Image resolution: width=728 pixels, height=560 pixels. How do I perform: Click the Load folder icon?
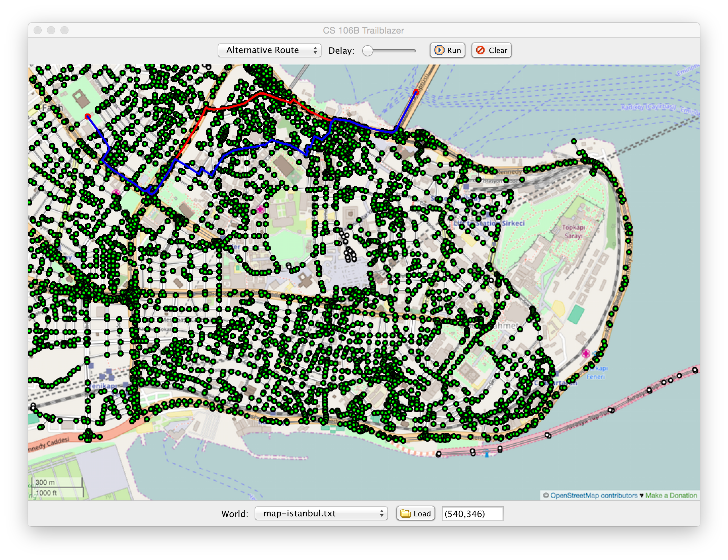pos(406,514)
